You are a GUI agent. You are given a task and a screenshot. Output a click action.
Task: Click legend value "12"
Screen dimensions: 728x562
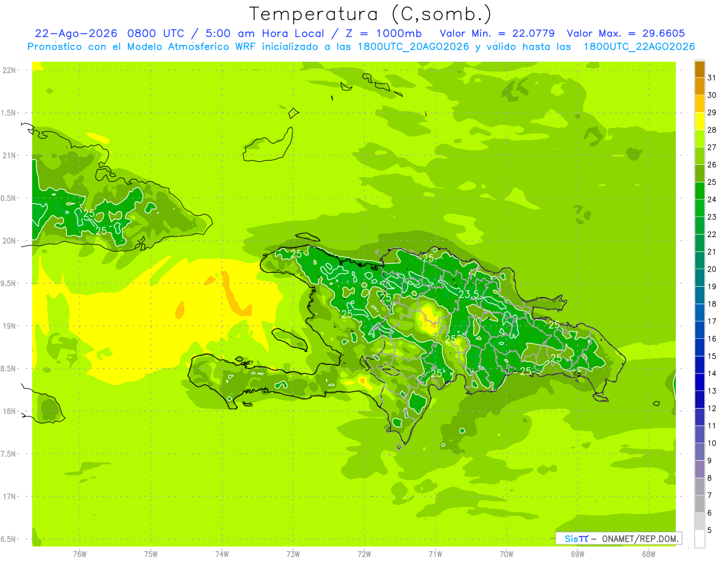point(712,408)
